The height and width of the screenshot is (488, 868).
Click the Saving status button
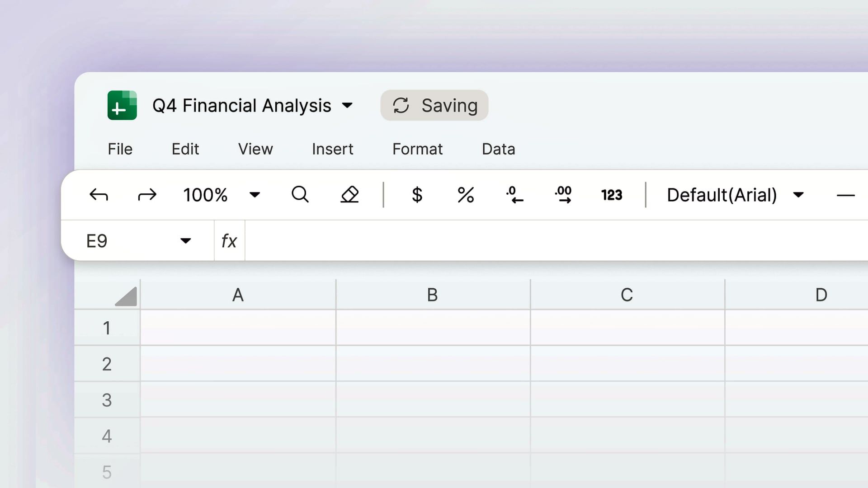click(x=434, y=105)
